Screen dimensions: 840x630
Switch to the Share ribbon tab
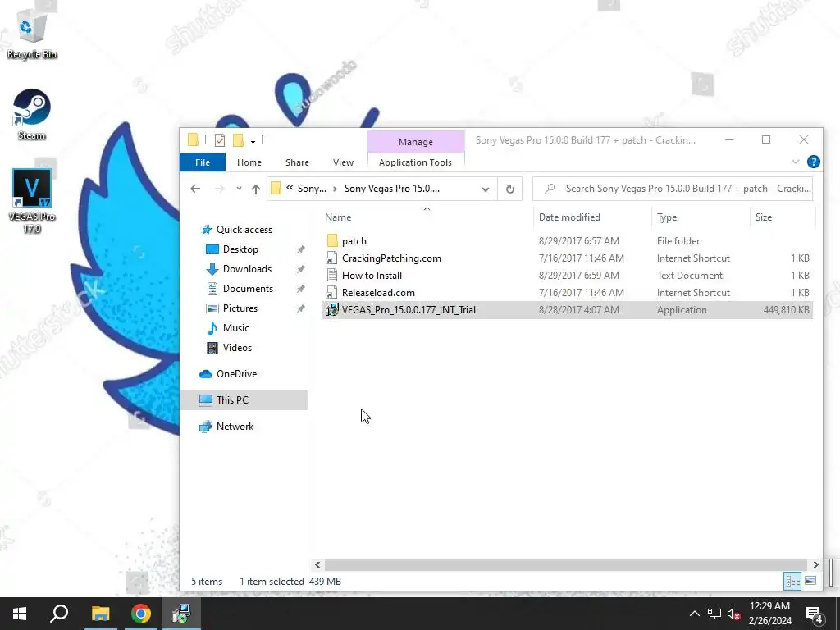(297, 162)
